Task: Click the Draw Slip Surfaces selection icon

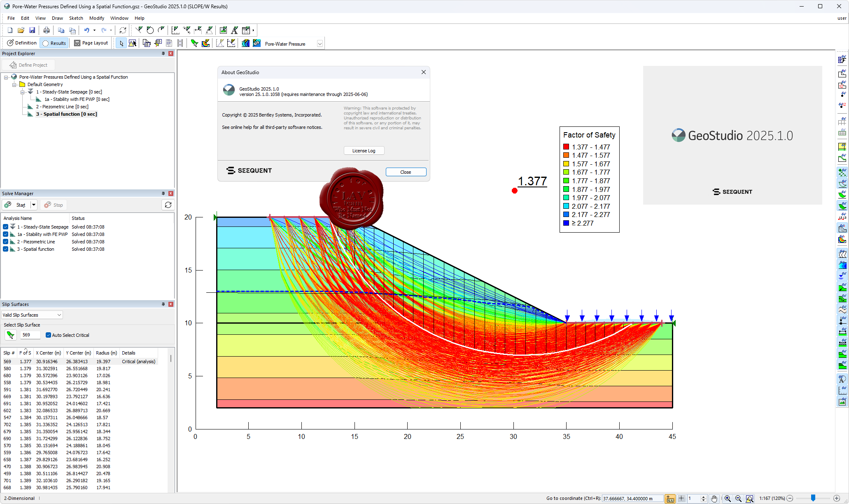Action: [194, 43]
